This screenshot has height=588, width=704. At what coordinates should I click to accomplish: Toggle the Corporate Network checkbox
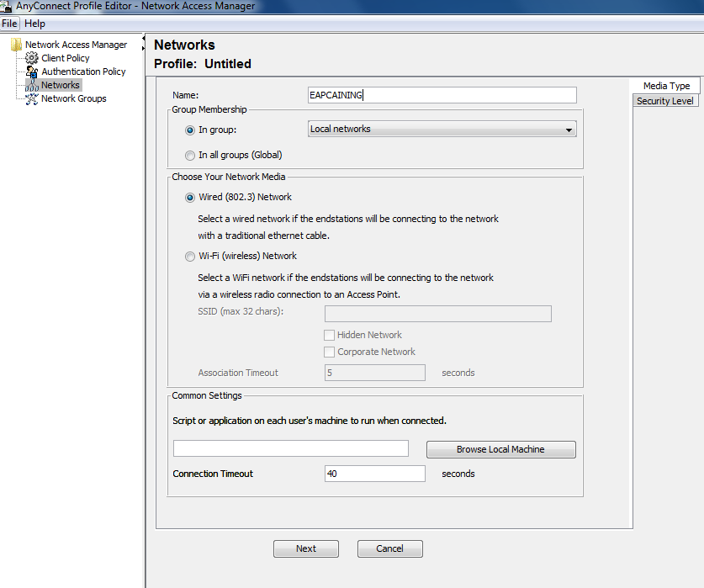click(x=329, y=352)
